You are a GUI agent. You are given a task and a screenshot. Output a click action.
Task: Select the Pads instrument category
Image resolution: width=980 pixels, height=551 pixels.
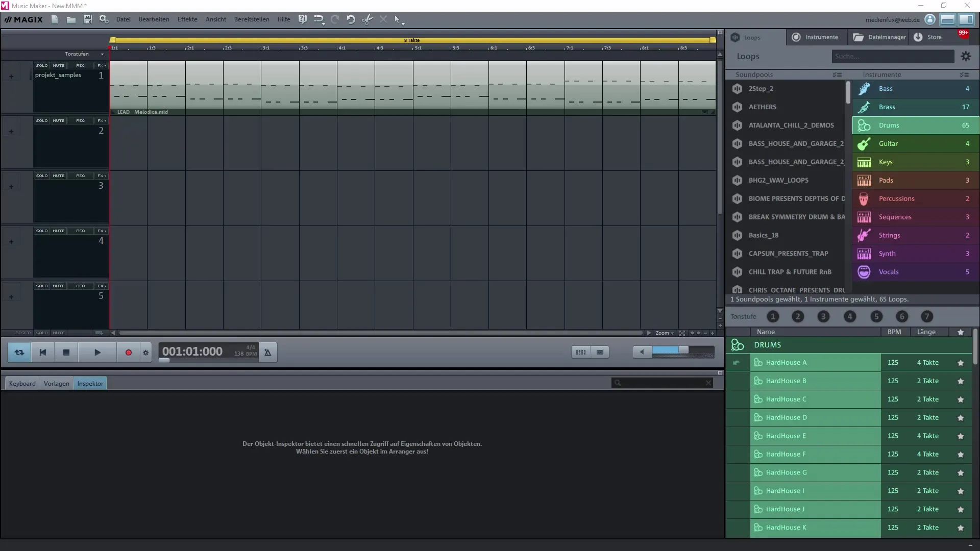[916, 181]
